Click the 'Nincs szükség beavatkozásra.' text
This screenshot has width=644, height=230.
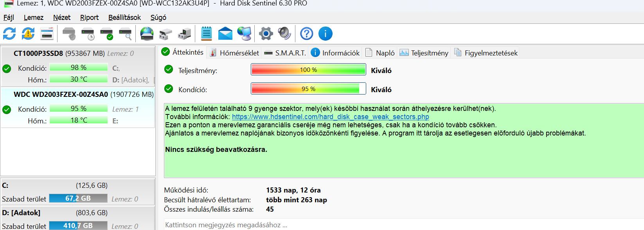click(x=216, y=150)
